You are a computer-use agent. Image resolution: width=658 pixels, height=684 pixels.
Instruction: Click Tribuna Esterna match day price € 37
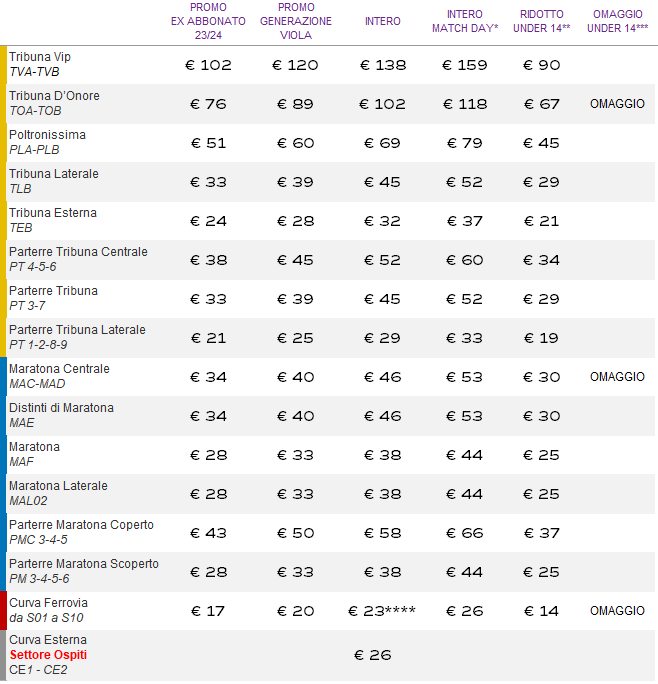465,221
